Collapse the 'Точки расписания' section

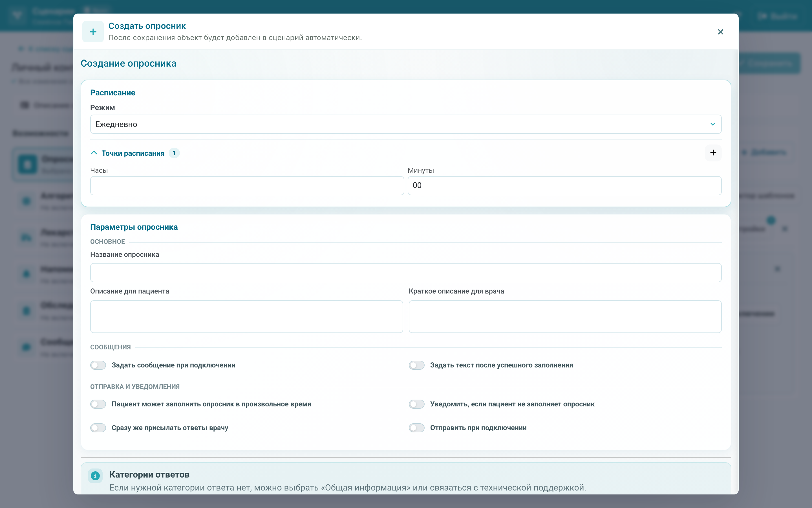[x=94, y=153]
